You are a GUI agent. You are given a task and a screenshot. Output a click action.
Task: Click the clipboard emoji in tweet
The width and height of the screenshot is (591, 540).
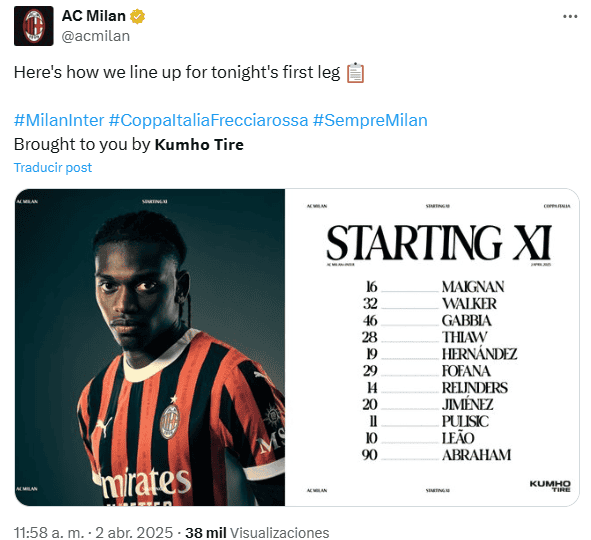[355, 73]
